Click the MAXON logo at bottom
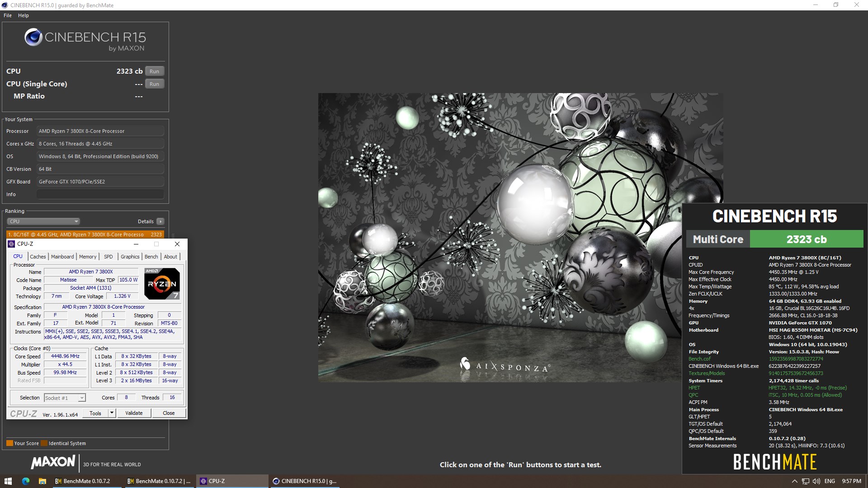 [x=53, y=462]
